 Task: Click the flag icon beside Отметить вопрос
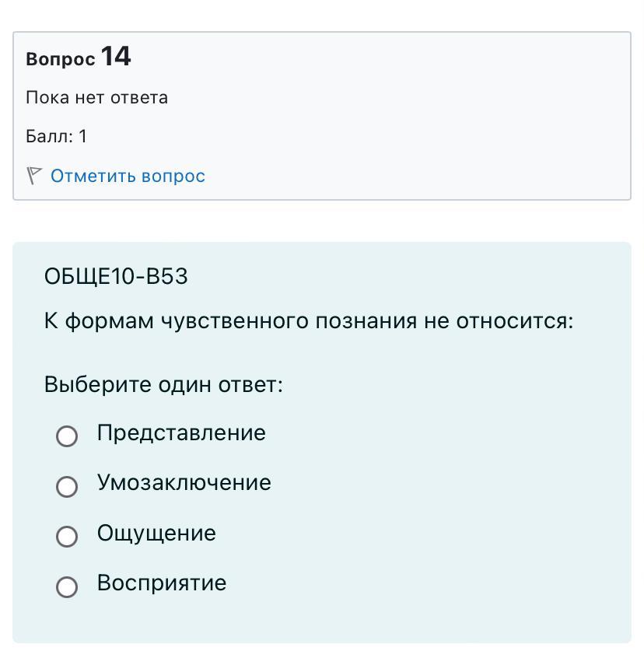tap(34, 176)
